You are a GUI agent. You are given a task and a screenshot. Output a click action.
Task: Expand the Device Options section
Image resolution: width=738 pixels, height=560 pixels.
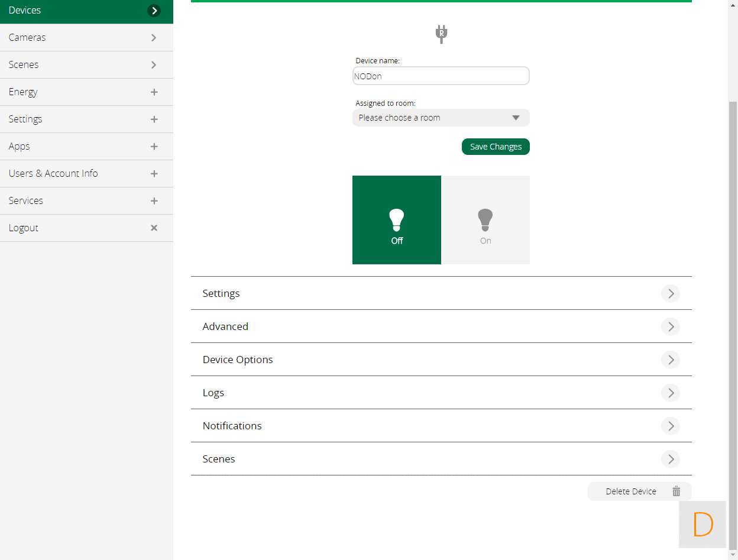[x=441, y=360]
